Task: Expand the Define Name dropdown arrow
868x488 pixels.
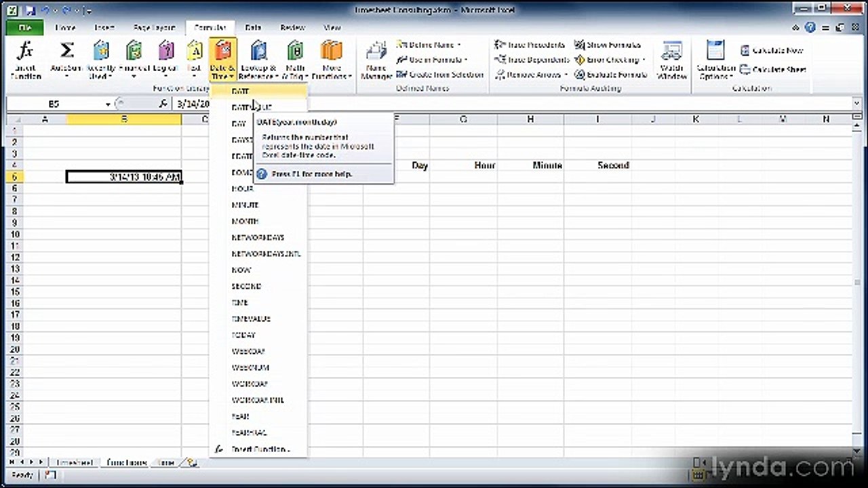Action: coord(459,45)
